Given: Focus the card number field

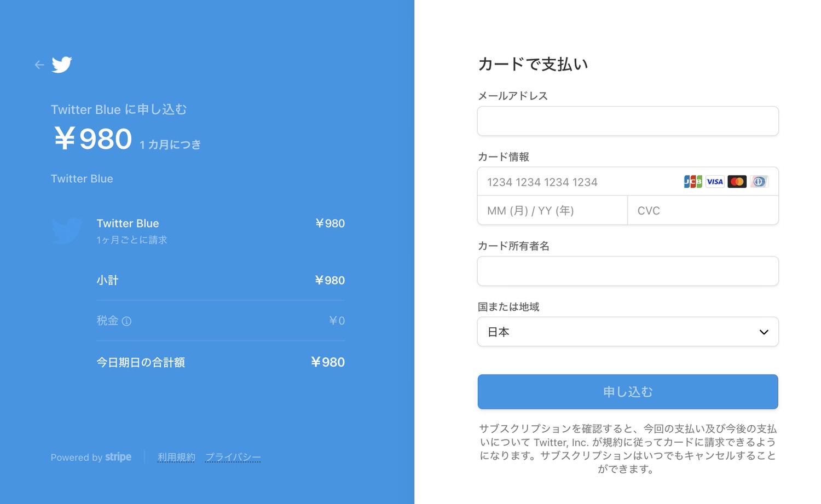Looking at the screenshot, I should coord(628,182).
